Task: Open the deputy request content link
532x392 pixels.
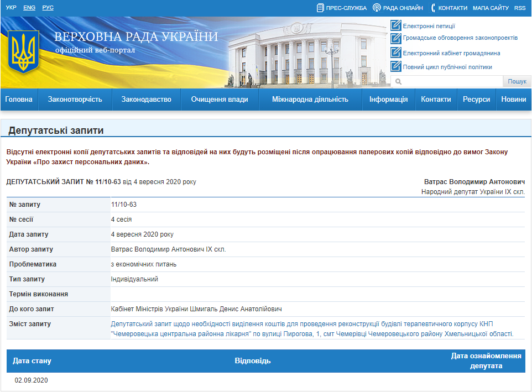Action: coord(312,328)
